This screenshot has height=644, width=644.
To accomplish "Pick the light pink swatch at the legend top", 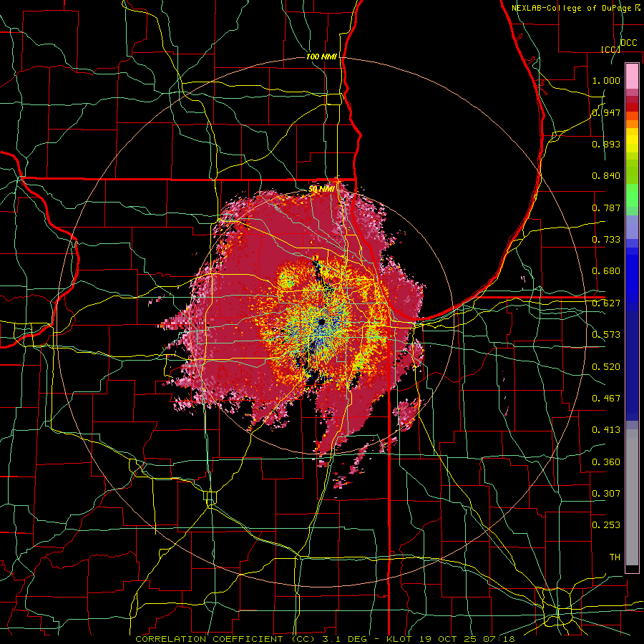I will [632, 76].
